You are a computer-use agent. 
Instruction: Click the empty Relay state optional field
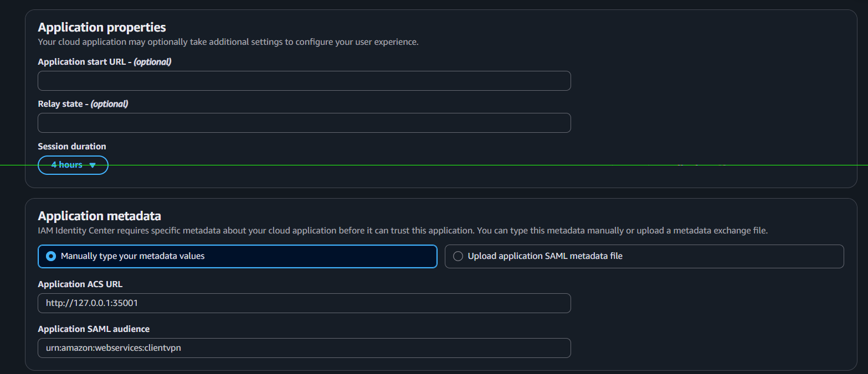pos(304,122)
